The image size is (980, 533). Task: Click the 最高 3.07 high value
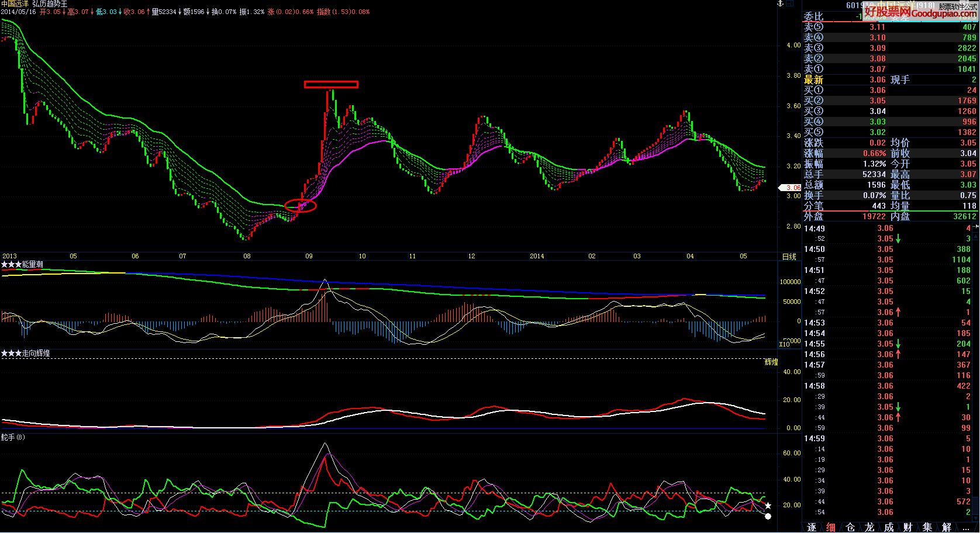pyautogui.click(x=968, y=174)
